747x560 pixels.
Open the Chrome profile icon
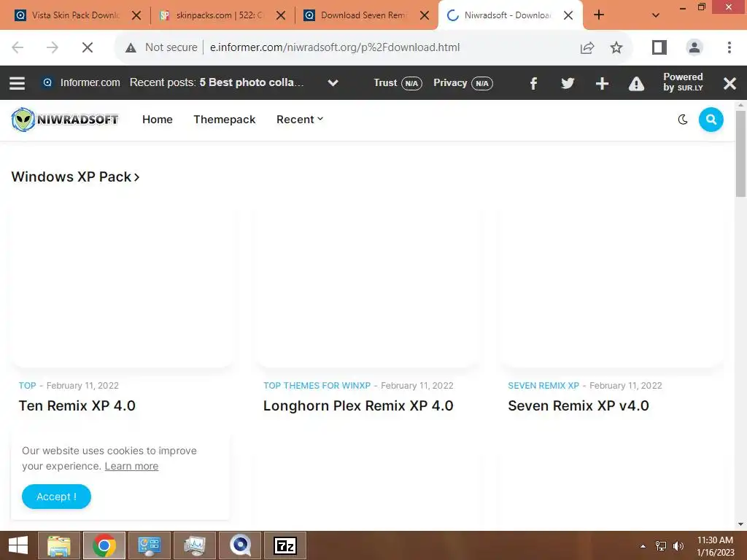point(694,47)
